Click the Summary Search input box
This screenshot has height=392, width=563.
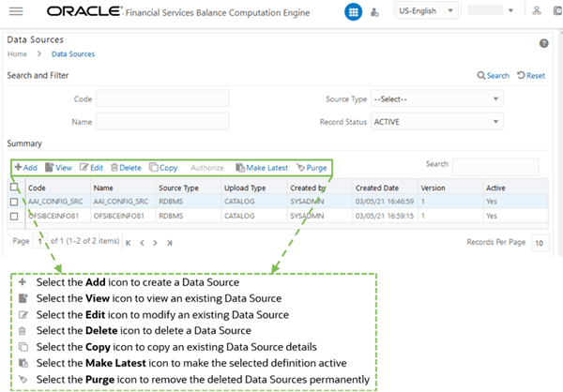coord(495,167)
